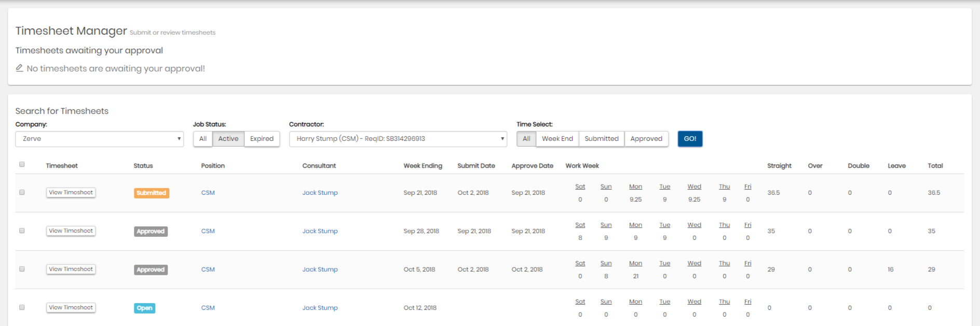View Timesheet for week ending Oct 5, 2018

[71, 270]
